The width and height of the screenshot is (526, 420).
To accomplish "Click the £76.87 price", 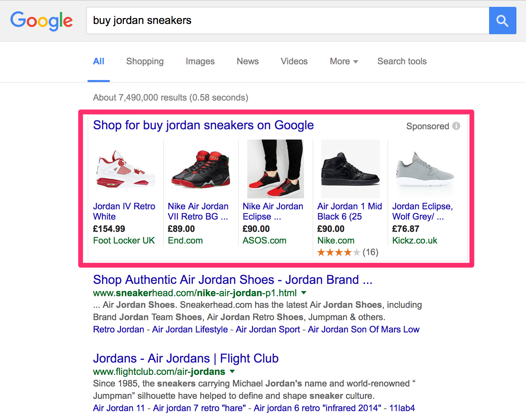I will [406, 229].
